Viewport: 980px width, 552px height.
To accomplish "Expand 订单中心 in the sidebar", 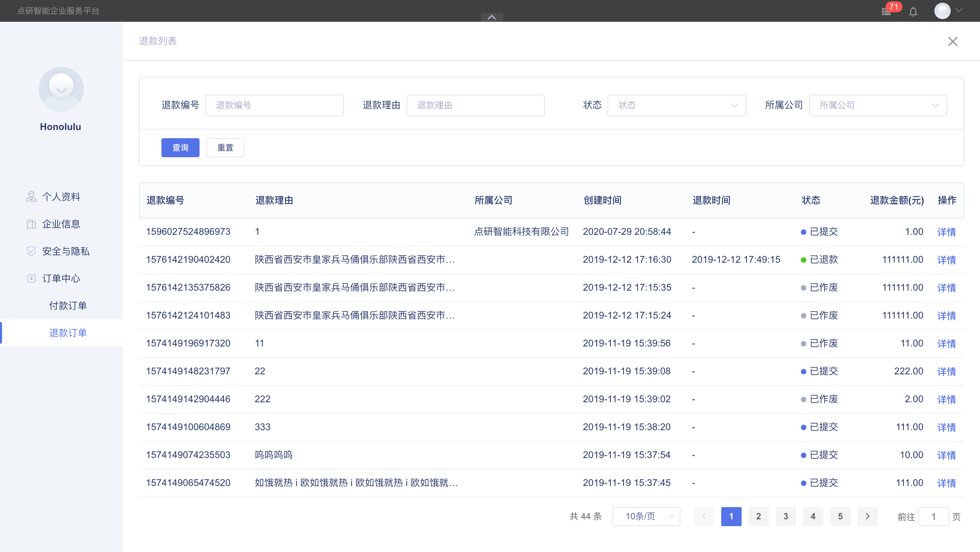I will [61, 278].
